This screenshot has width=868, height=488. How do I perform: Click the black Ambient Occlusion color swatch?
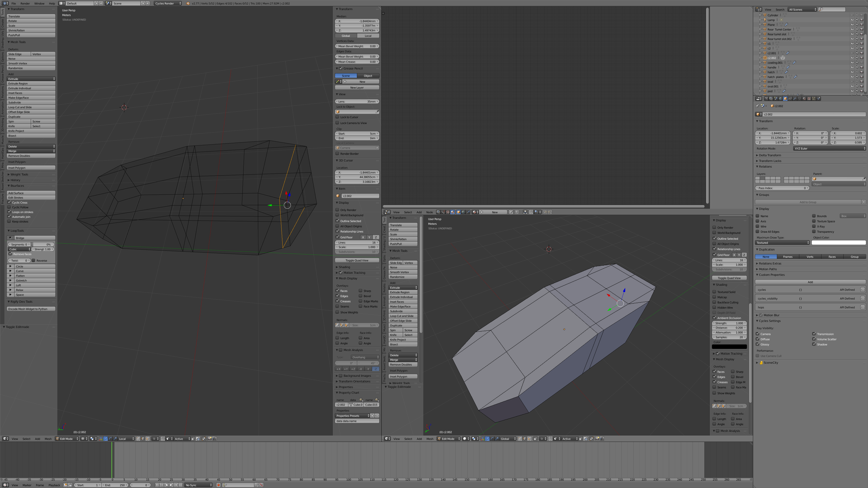[729, 347]
